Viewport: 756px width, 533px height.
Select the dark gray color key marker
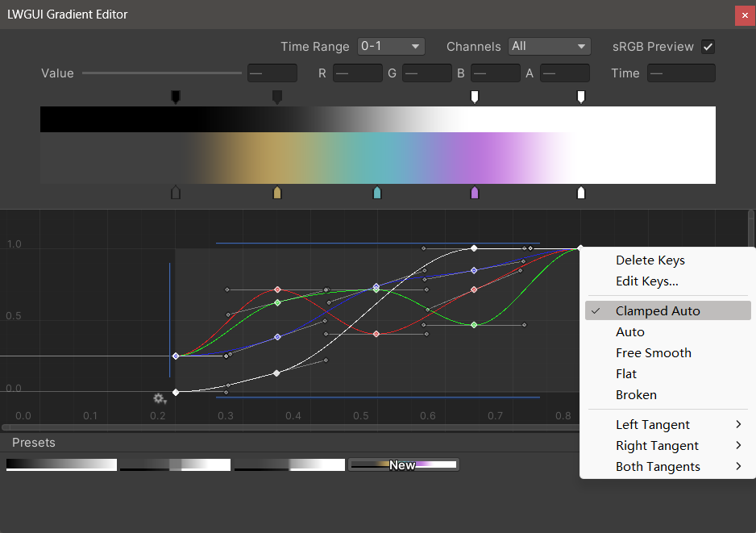point(176,193)
